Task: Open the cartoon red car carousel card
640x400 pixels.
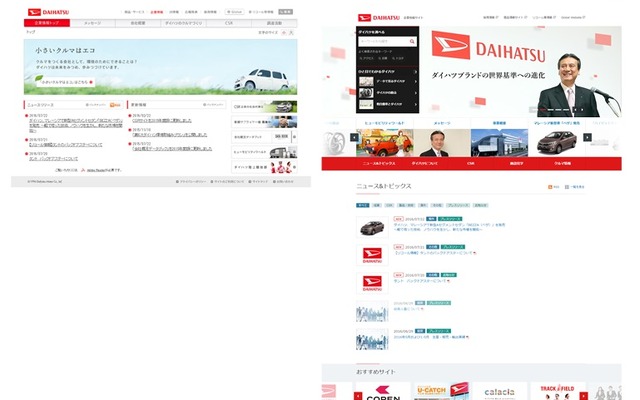Action: pyautogui.click(x=384, y=138)
